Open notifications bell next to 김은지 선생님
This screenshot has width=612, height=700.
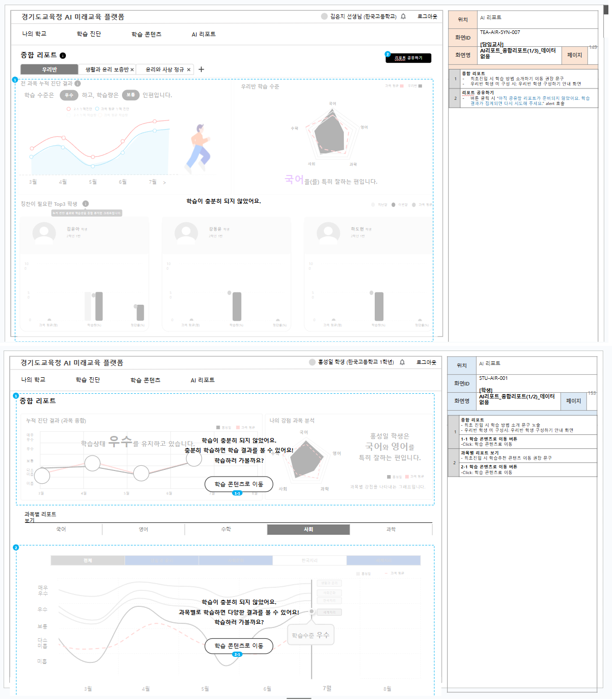tap(403, 16)
